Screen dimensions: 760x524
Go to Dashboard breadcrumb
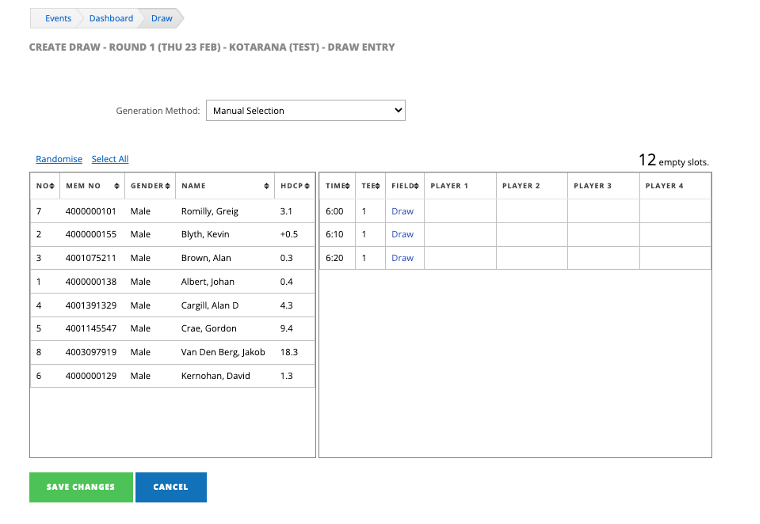[111, 18]
